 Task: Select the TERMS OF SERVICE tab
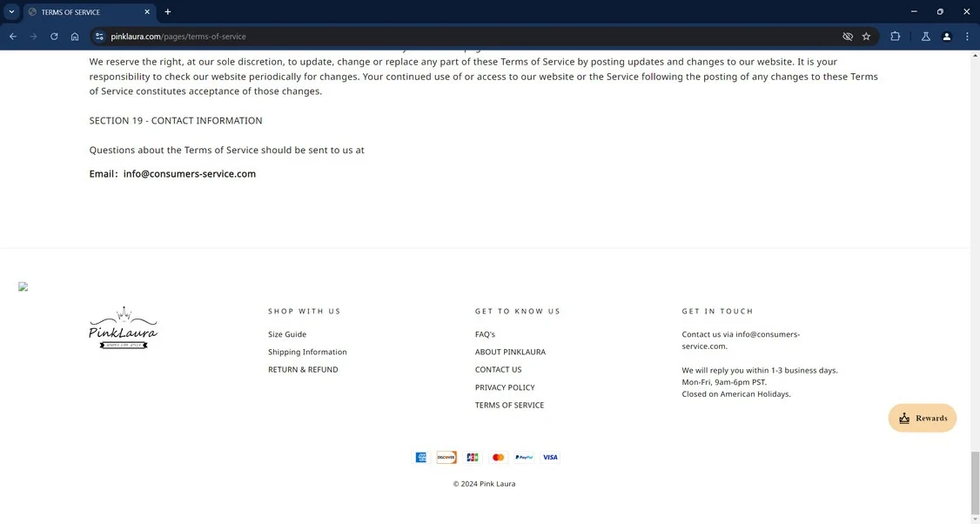click(x=90, y=12)
